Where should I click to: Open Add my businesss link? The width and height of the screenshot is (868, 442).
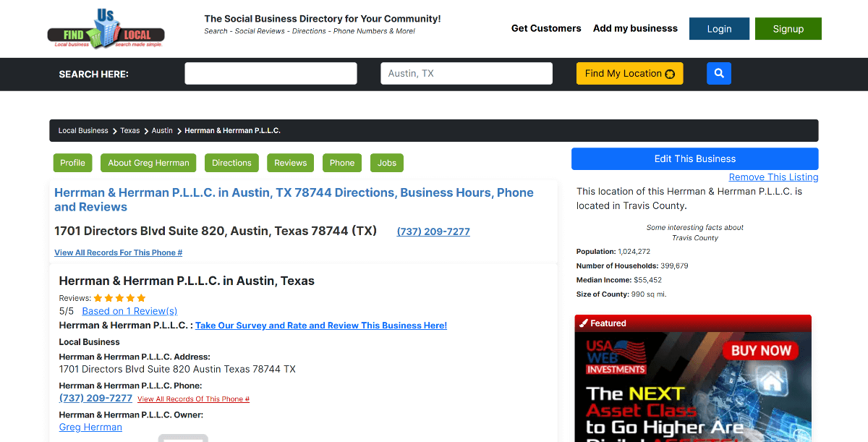[x=635, y=28]
